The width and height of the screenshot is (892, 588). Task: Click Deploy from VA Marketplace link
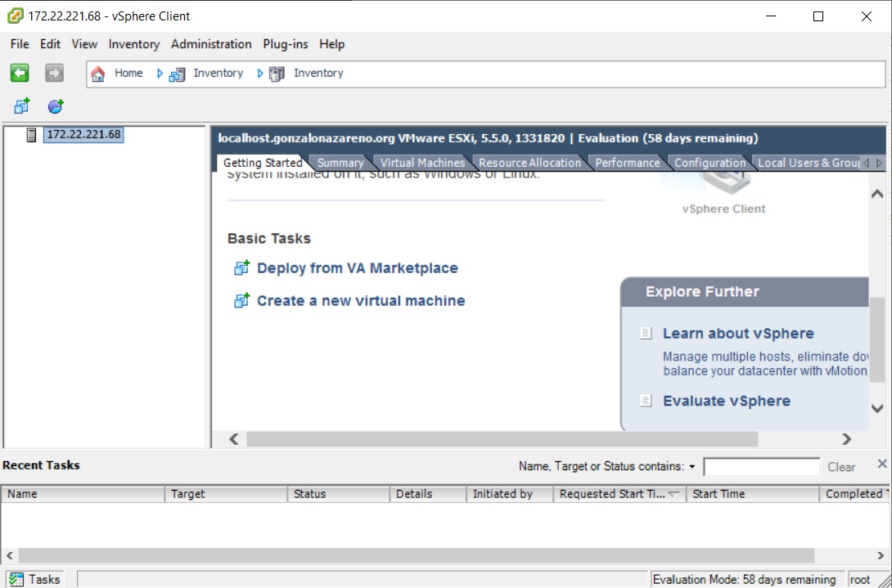(x=357, y=268)
